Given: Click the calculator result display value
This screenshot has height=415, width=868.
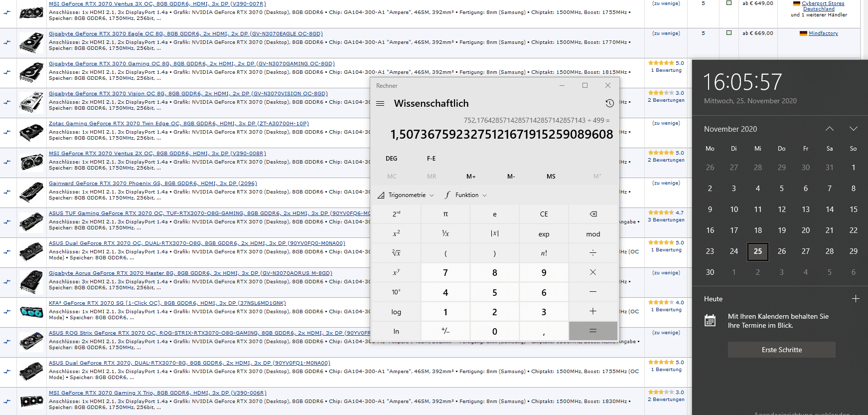Looking at the screenshot, I should (x=502, y=134).
